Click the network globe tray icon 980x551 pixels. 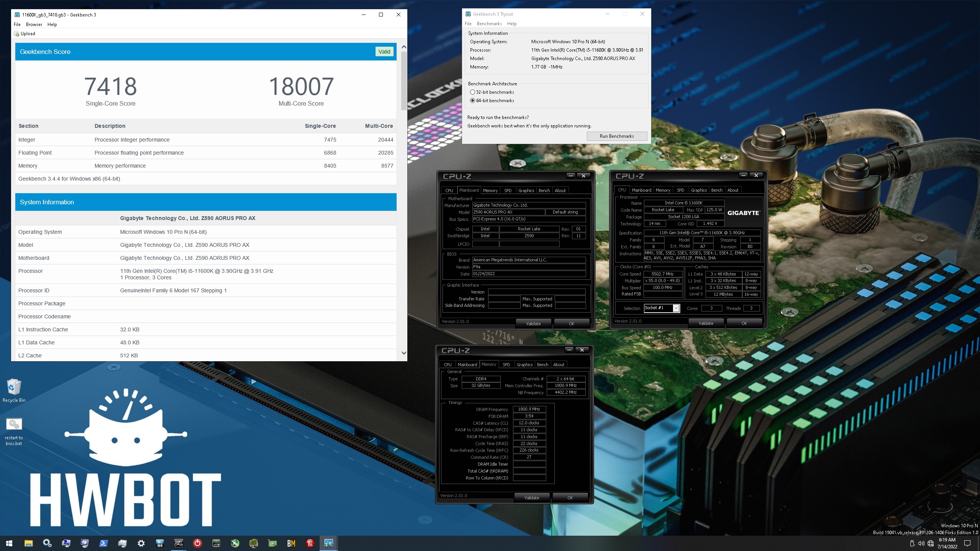click(931, 543)
